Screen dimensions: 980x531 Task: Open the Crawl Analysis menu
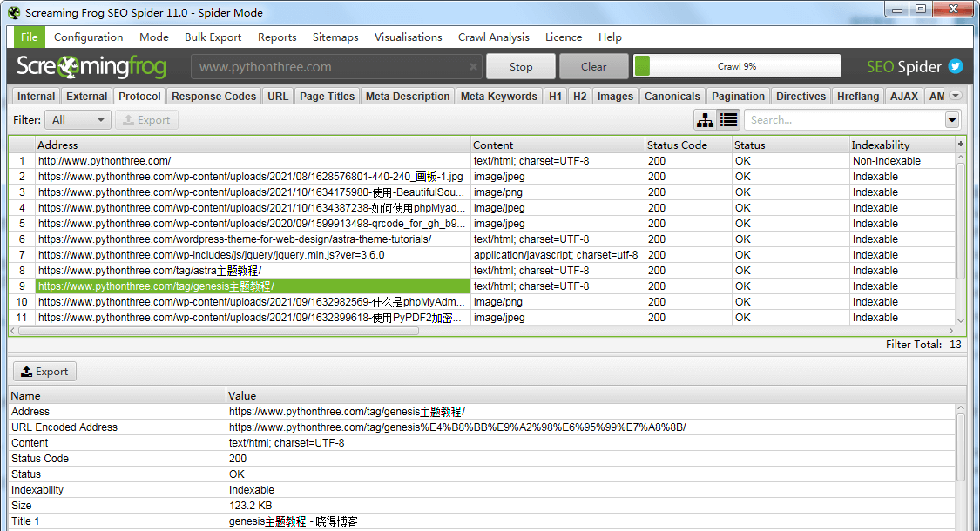(493, 37)
